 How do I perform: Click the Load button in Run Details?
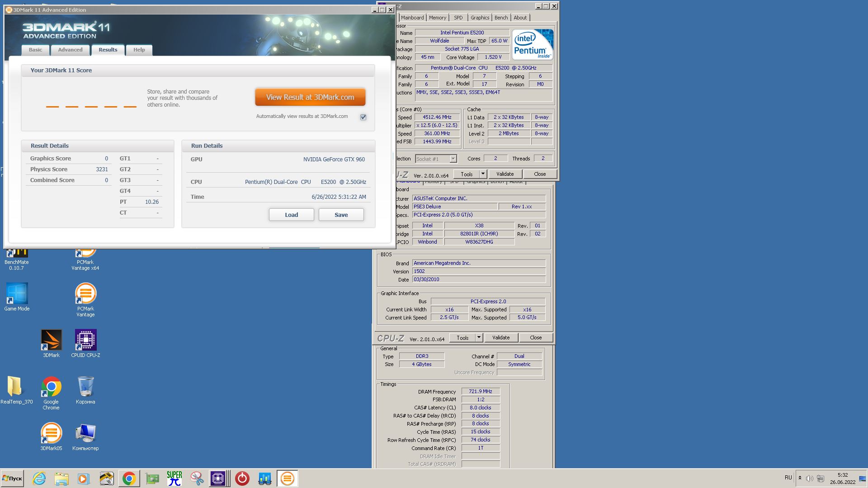(291, 215)
